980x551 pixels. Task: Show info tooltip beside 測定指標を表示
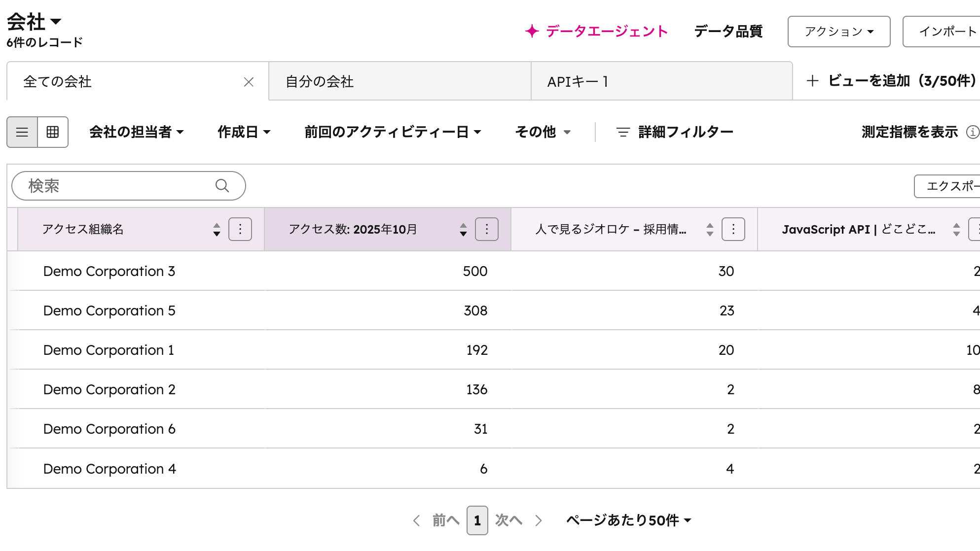[973, 132]
